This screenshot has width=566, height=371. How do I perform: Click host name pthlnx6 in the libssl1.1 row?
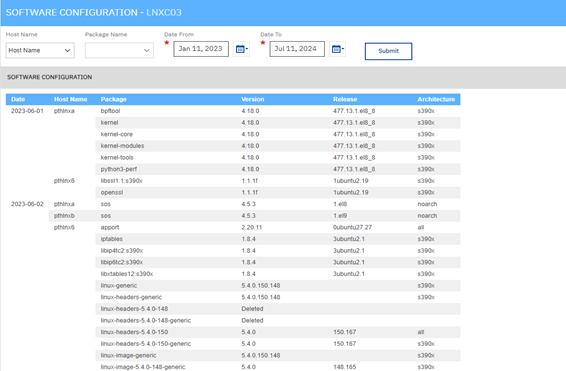tap(64, 181)
